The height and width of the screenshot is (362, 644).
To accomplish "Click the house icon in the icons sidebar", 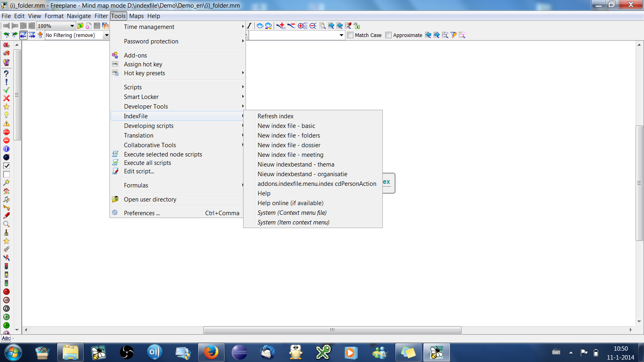I will [x=6, y=191].
